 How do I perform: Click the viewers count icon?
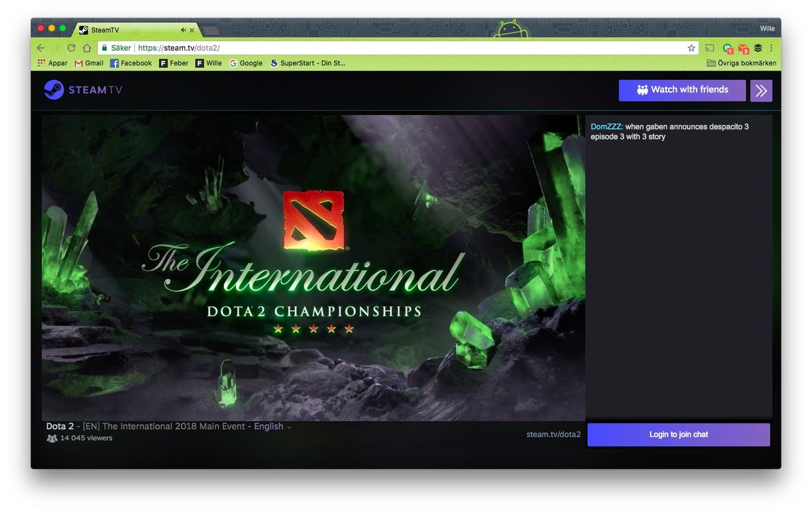click(x=52, y=438)
